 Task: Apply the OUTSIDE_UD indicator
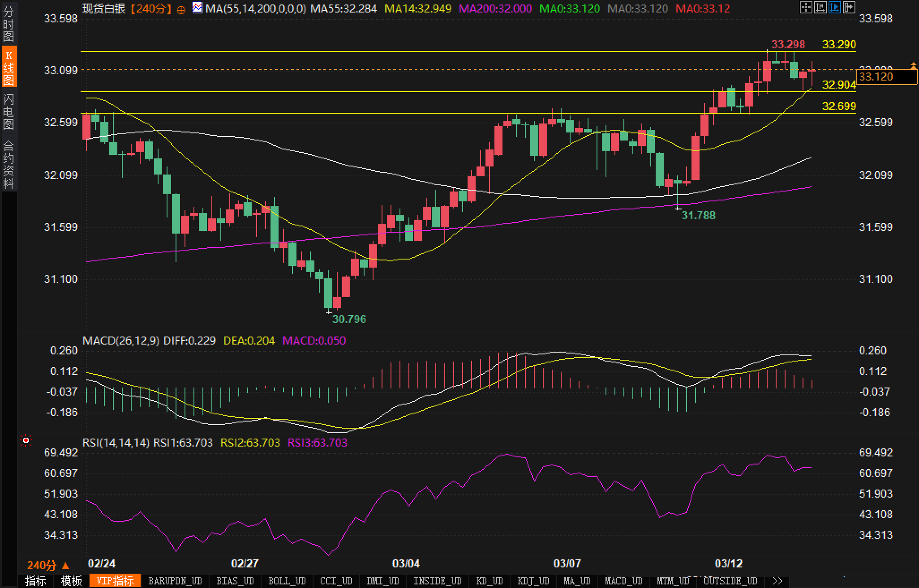(x=730, y=581)
